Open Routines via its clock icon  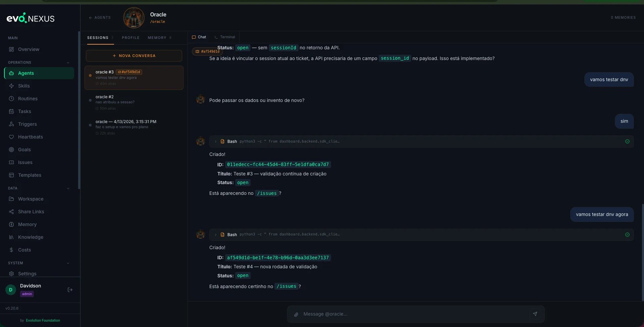(x=11, y=99)
